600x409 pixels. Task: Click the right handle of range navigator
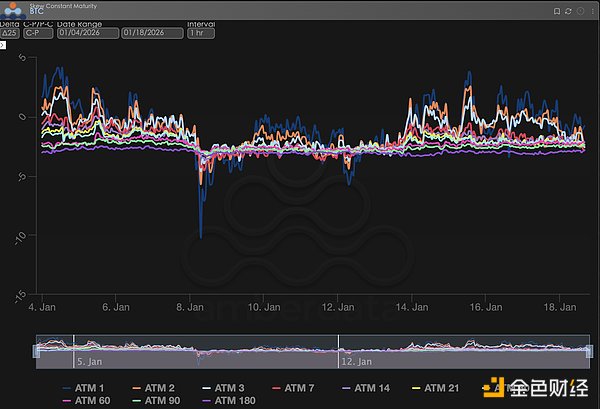pyautogui.click(x=591, y=350)
